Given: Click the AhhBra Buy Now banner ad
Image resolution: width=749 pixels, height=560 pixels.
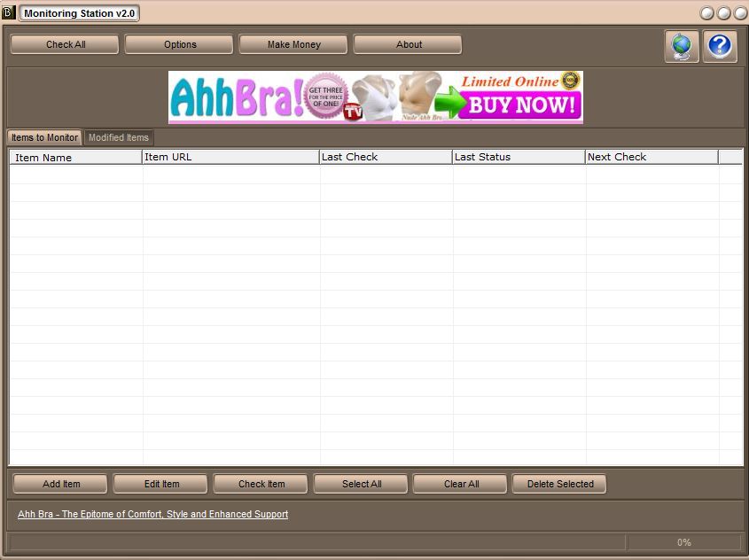Looking at the screenshot, I should (376, 97).
